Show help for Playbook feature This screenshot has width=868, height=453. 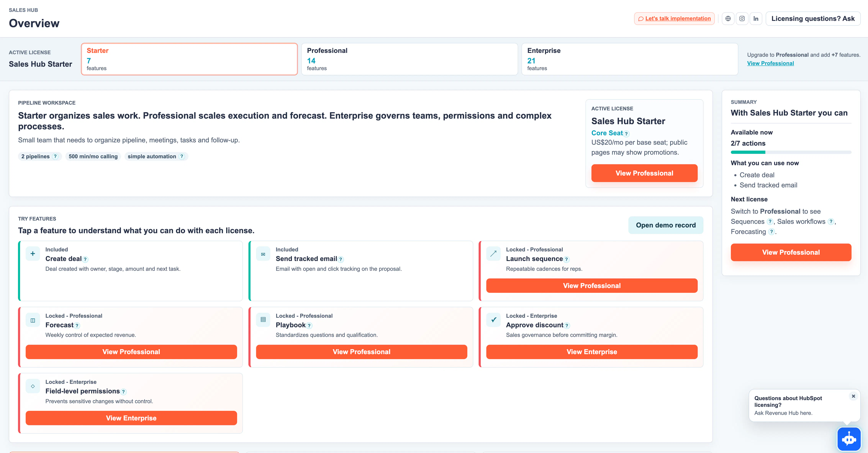coord(309,326)
